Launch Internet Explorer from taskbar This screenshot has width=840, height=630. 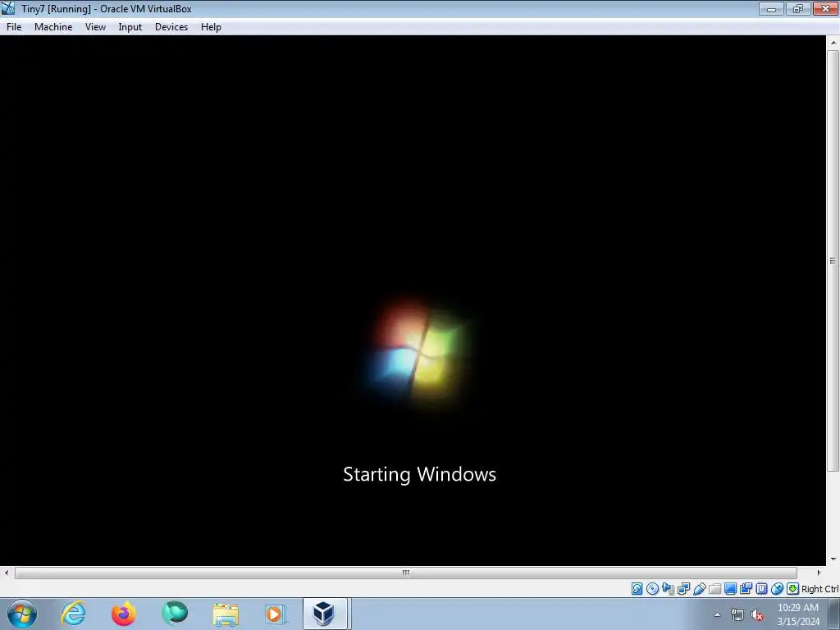click(x=73, y=614)
